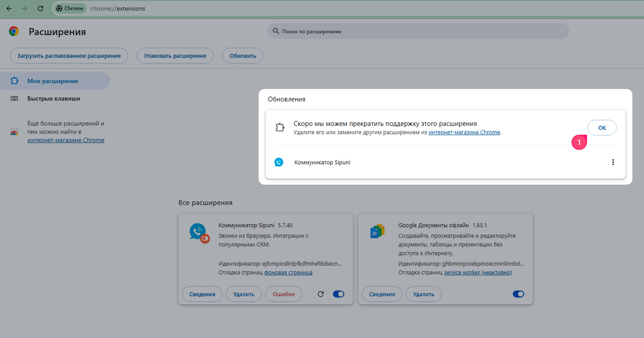
Task: Click the Обновить button
Action: coord(243,56)
